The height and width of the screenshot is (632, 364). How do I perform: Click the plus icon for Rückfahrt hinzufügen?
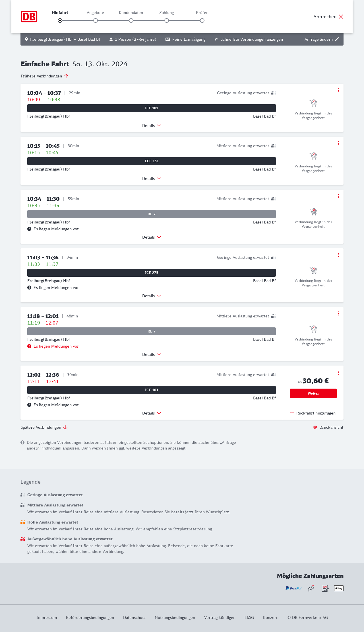click(x=292, y=413)
